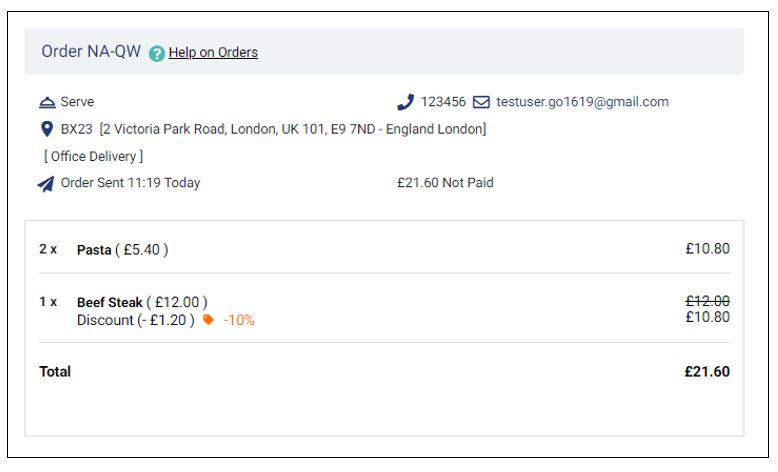Select the Pasta order item
The height and width of the screenshot is (472, 778).
pos(384,249)
